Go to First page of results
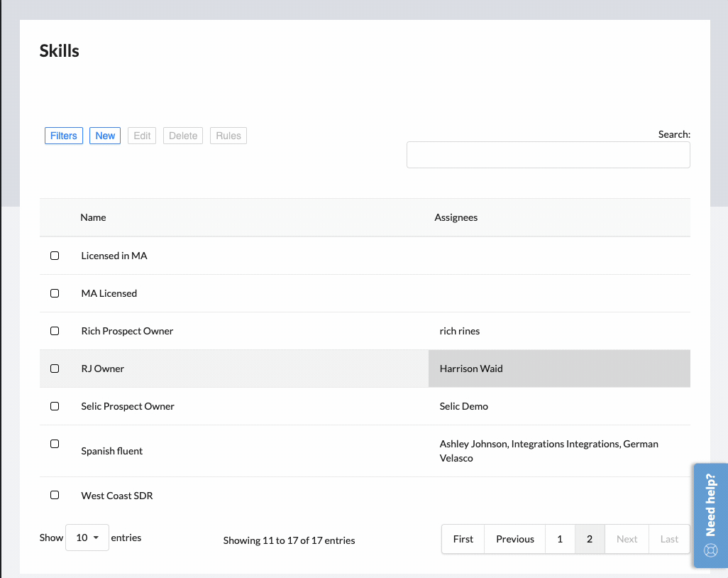The width and height of the screenshot is (728, 578). point(463,539)
